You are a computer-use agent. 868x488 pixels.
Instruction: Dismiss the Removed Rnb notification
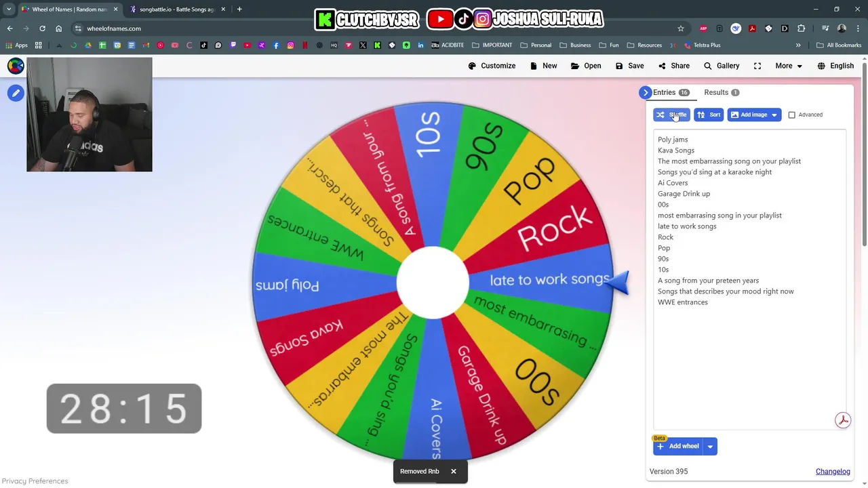coord(454,471)
